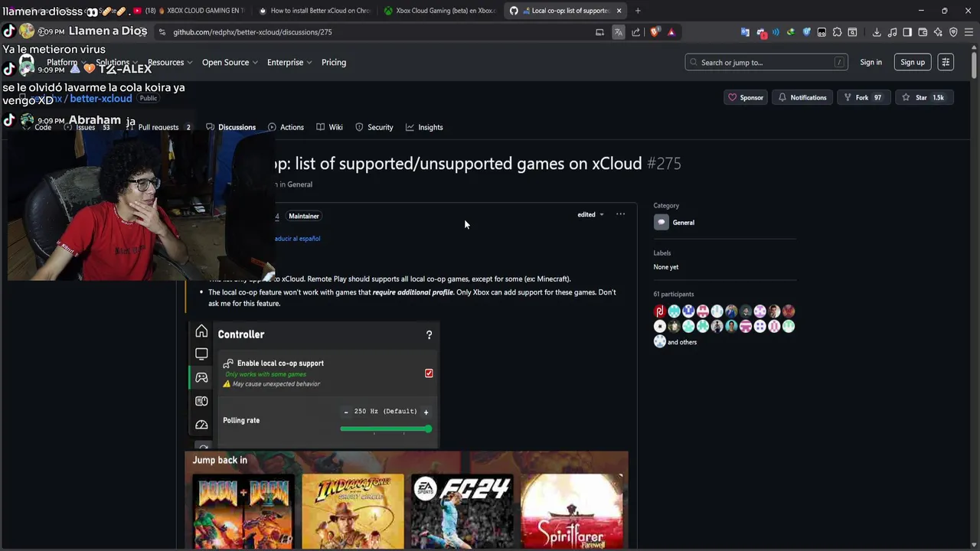Click the speedometer stats icon in screenshot sidebar
This screenshot has width=980, height=551.
tap(201, 425)
